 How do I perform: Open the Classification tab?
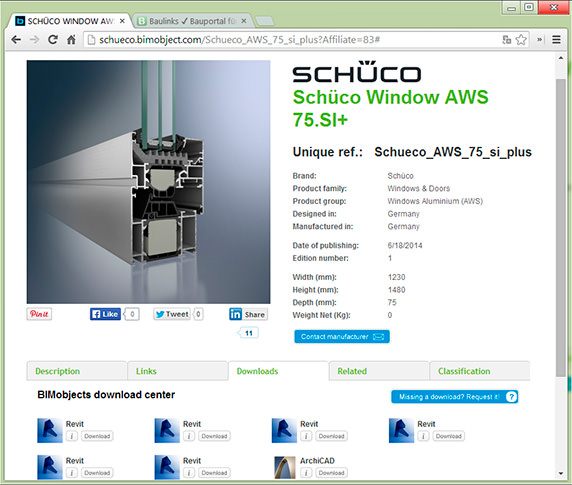(480, 371)
